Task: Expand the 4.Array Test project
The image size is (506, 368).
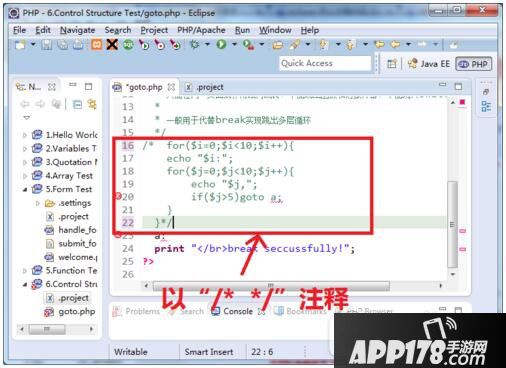Action: (x=25, y=176)
